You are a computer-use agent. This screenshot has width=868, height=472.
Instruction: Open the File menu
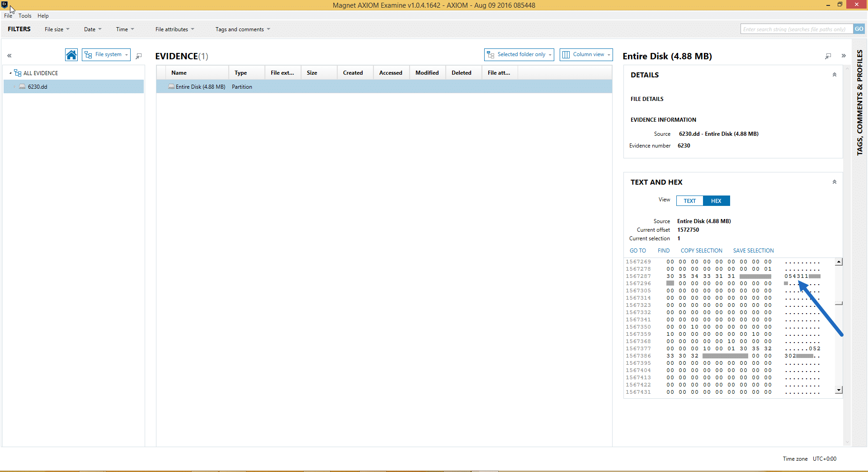pos(8,16)
